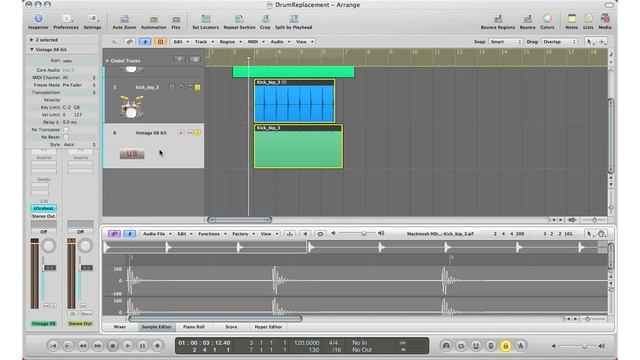This screenshot has height=360, width=640.
Task: Click the Automation toolbar icon
Action: (x=153, y=19)
